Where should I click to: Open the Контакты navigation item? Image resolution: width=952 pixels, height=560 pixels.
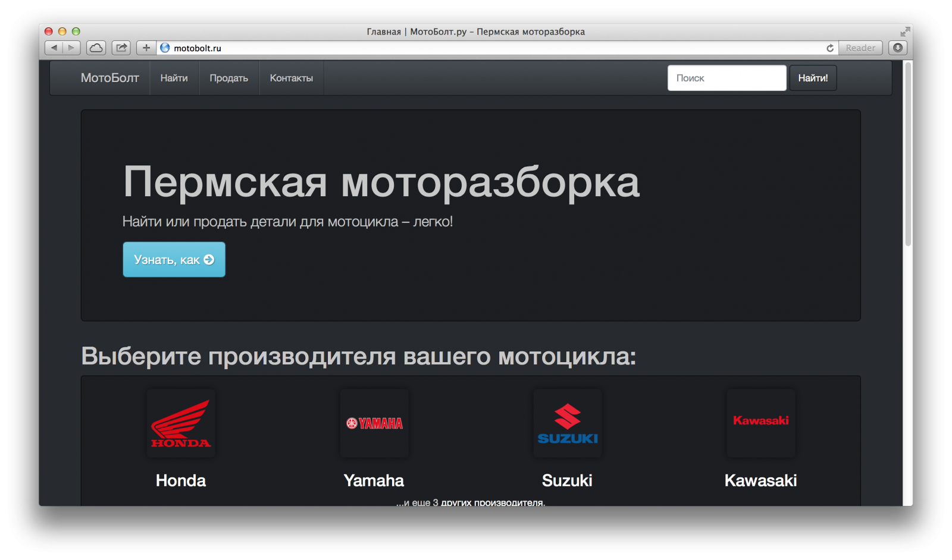click(x=291, y=78)
